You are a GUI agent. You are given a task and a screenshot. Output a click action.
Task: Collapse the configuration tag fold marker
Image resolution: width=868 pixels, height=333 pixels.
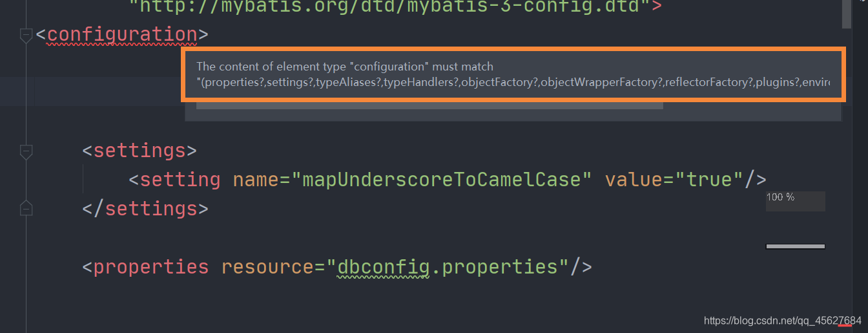26,36
